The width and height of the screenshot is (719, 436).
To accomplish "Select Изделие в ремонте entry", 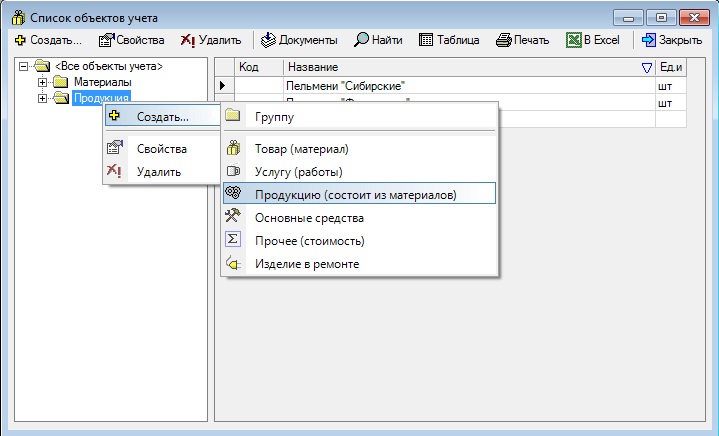I will (x=306, y=264).
